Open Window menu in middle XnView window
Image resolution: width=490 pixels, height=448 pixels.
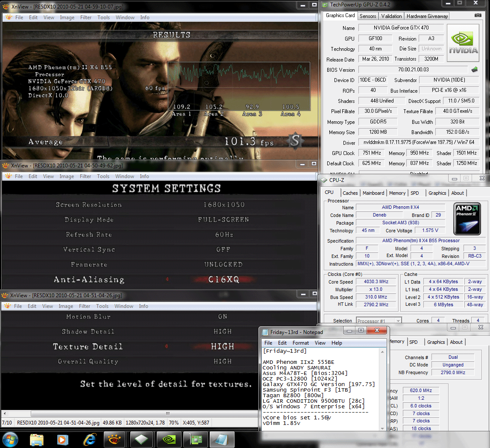125,176
